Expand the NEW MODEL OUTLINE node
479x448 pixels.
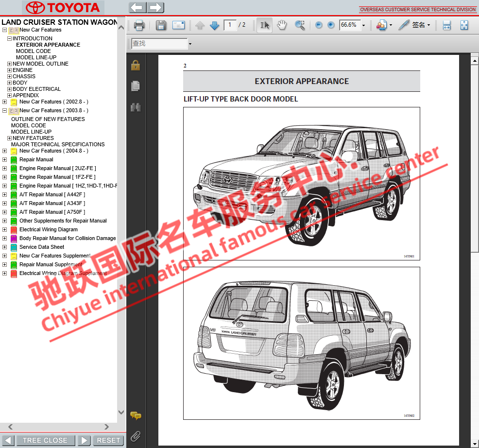tap(9, 64)
